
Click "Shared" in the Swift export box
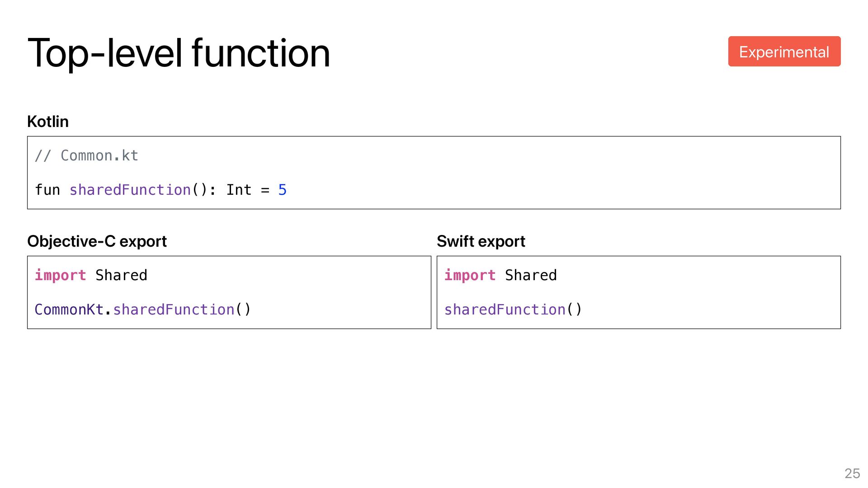[531, 275]
